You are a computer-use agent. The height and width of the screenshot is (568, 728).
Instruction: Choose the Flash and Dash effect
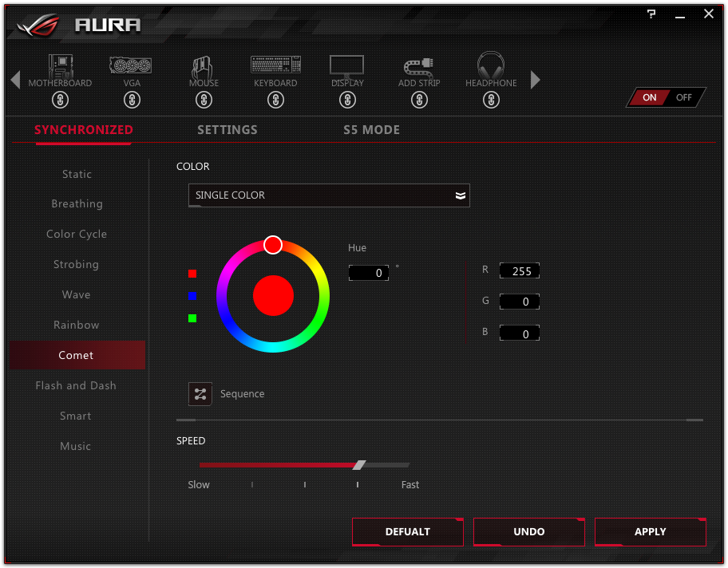(77, 385)
